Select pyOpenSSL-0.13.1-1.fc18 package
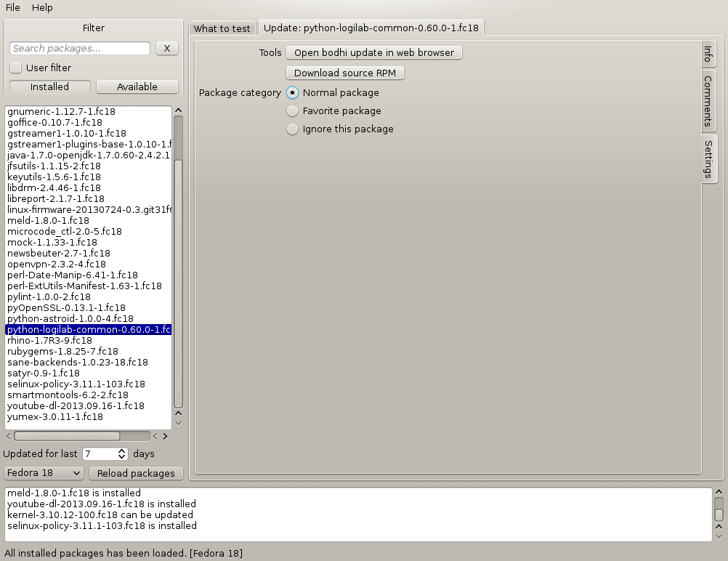This screenshot has height=561, width=728. coord(88,308)
